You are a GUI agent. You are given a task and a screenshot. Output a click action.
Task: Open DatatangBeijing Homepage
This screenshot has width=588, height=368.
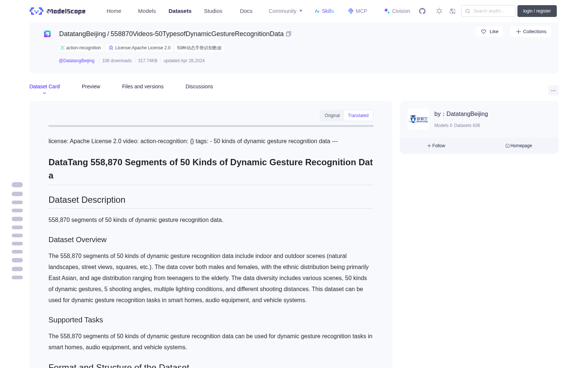(x=519, y=146)
